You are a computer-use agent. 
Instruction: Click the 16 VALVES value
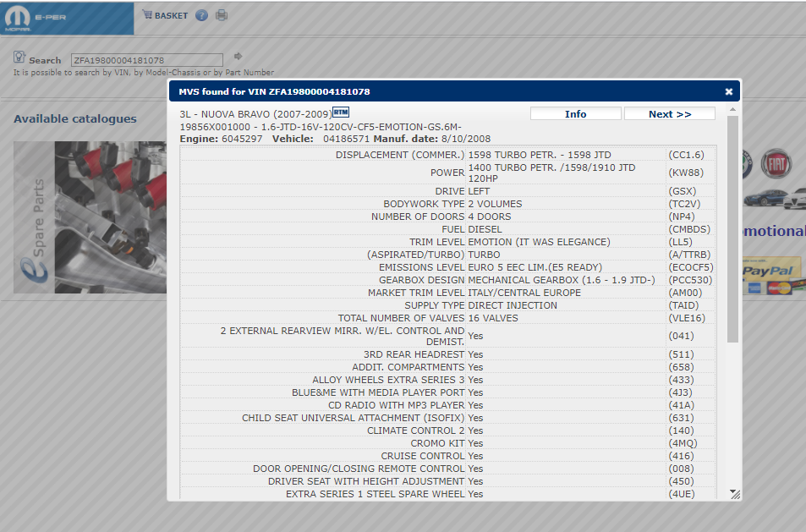493,318
